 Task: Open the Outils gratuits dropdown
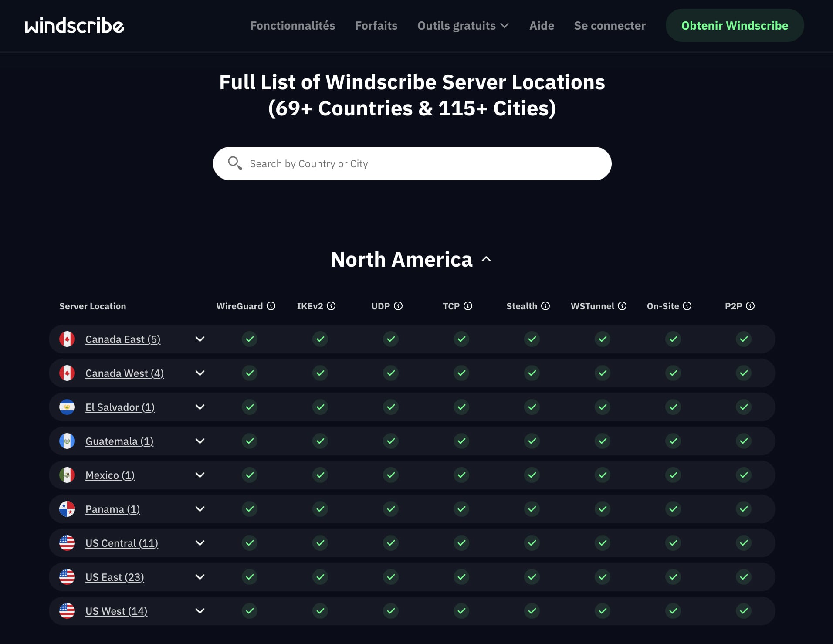point(463,25)
